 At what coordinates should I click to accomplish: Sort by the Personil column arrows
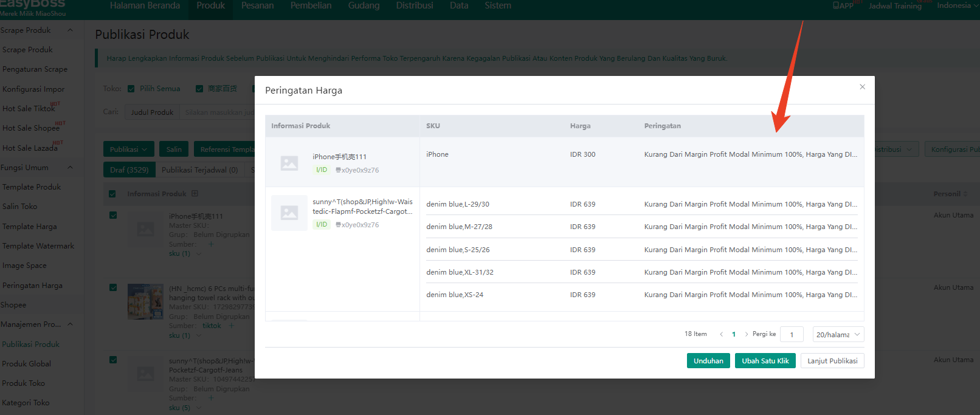click(x=965, y=194)
